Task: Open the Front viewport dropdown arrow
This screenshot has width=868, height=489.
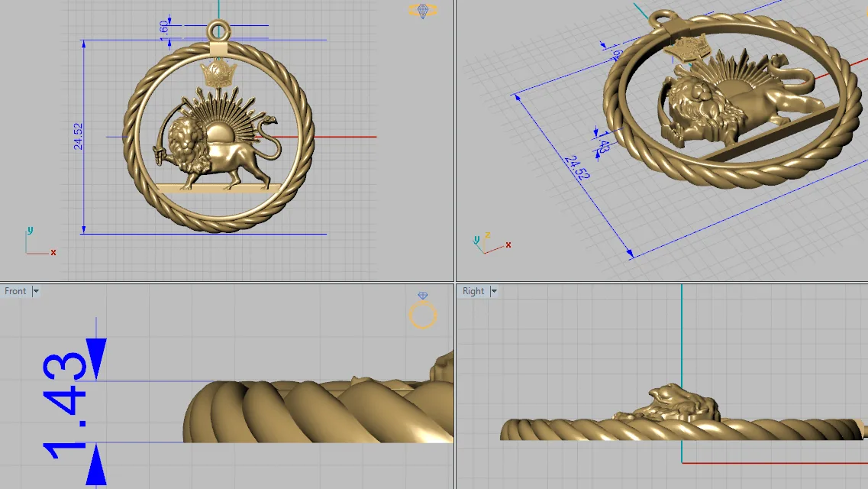Action: (36, 291)
